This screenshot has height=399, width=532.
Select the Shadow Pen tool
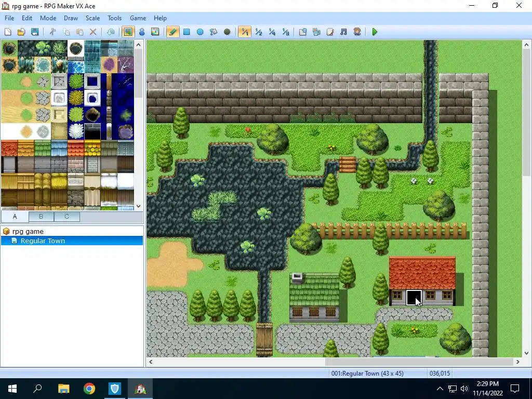tap(227, 32)
